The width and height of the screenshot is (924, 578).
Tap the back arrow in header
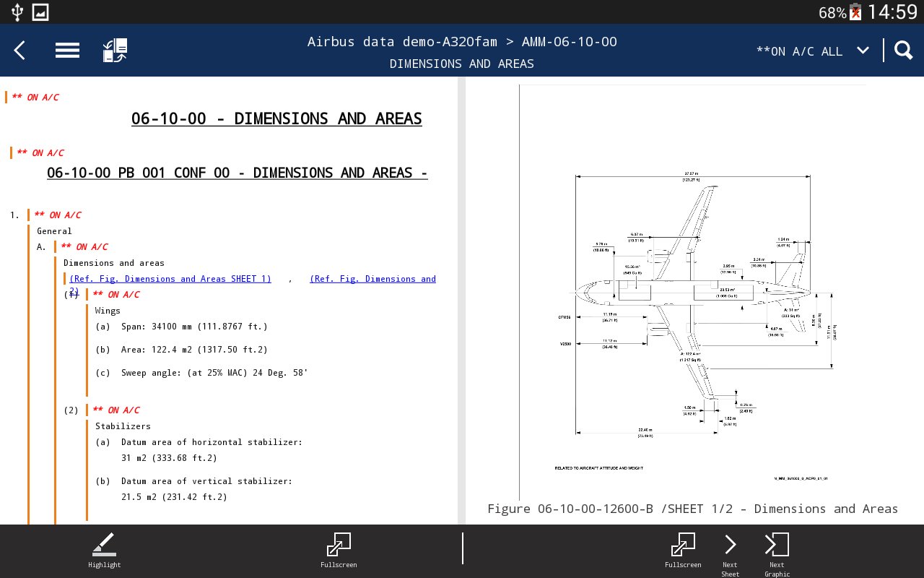[x=19, y=51]
